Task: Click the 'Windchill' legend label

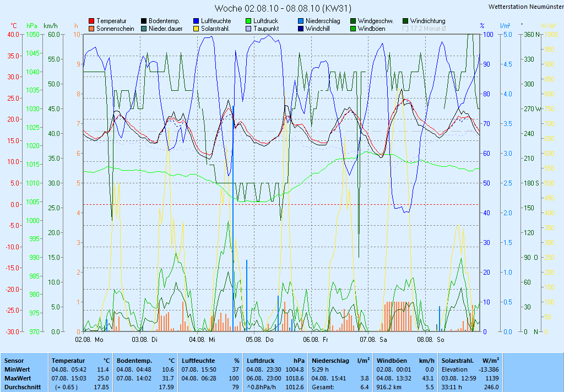Action: [x=318, y=29]
